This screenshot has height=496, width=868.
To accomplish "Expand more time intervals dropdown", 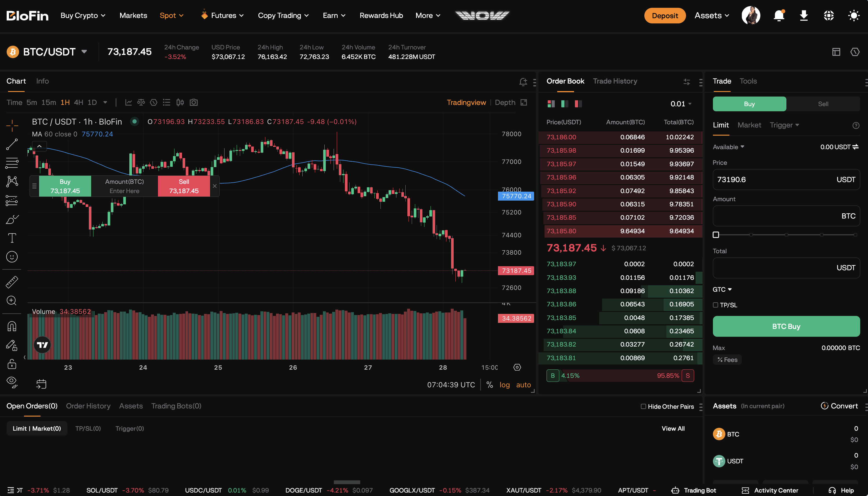I will 105,103.
